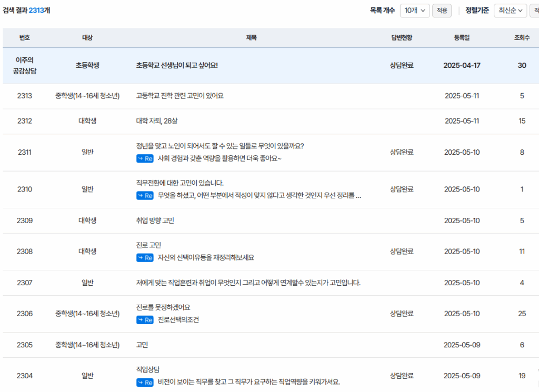Screen dimensions: 539x392
Task: Click row number 2305
Action: pyautogui.click(x=25, y=345)
